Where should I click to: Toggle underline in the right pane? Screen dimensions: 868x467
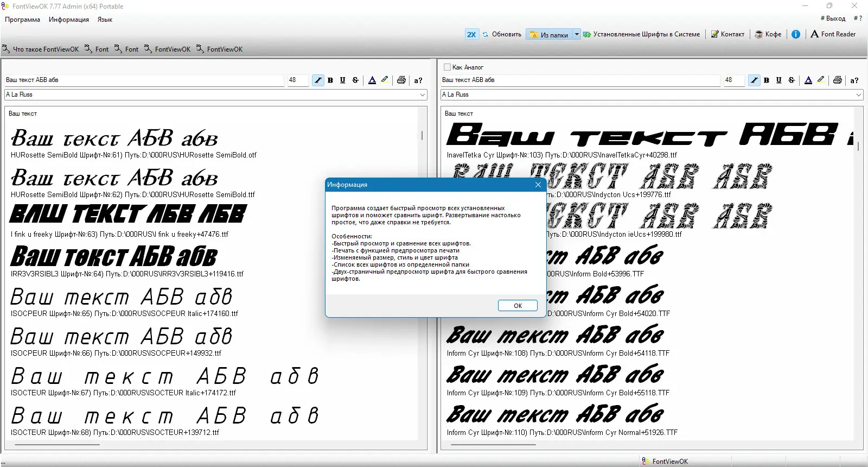[x=779, y=80]
